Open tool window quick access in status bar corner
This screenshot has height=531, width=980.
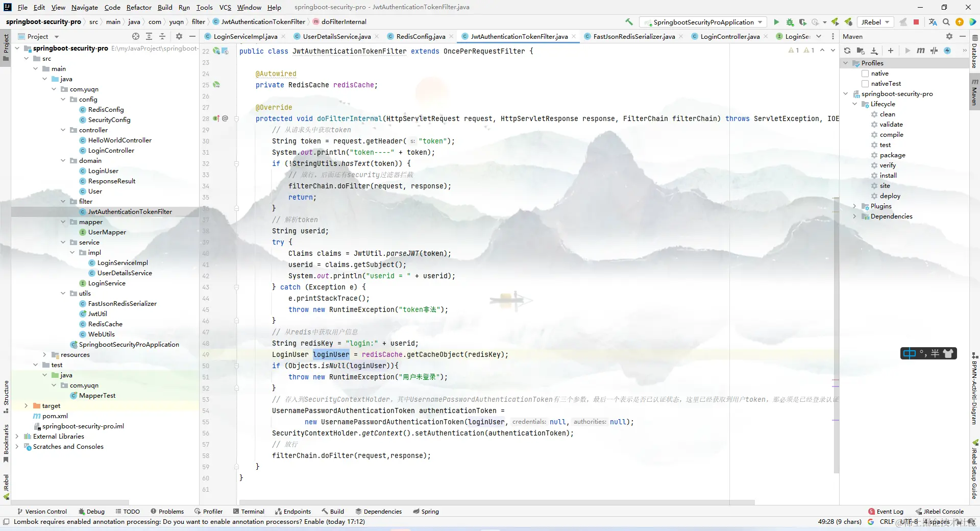(6, 522)
